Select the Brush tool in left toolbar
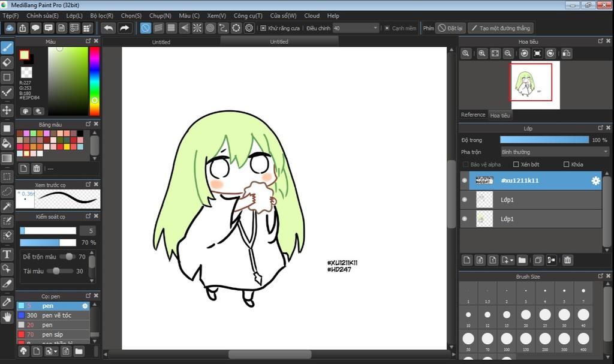Screen dimensions: 614x364 pos(7,48)
